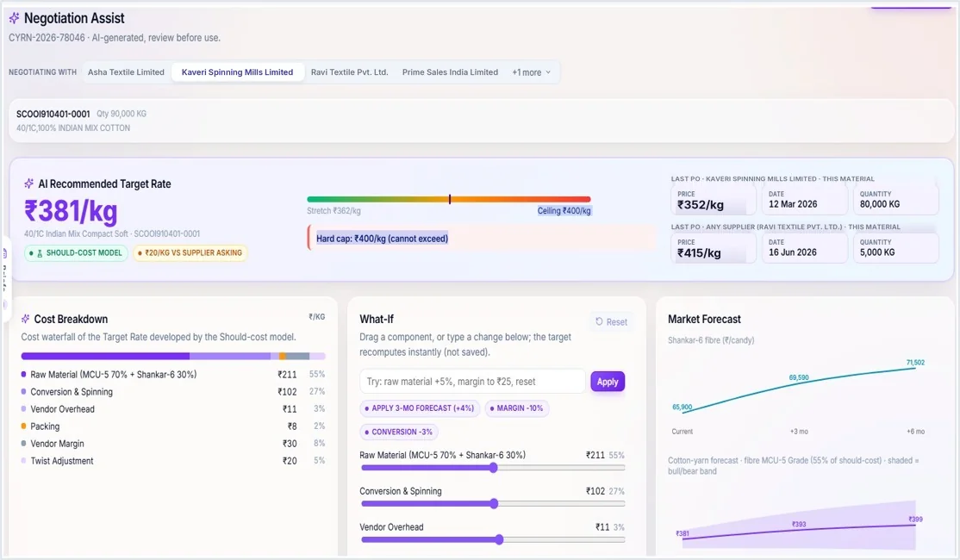Click the Twist Adjustment cost row
The height and width of the screenshot is (560, 960).
pos(173,461)
